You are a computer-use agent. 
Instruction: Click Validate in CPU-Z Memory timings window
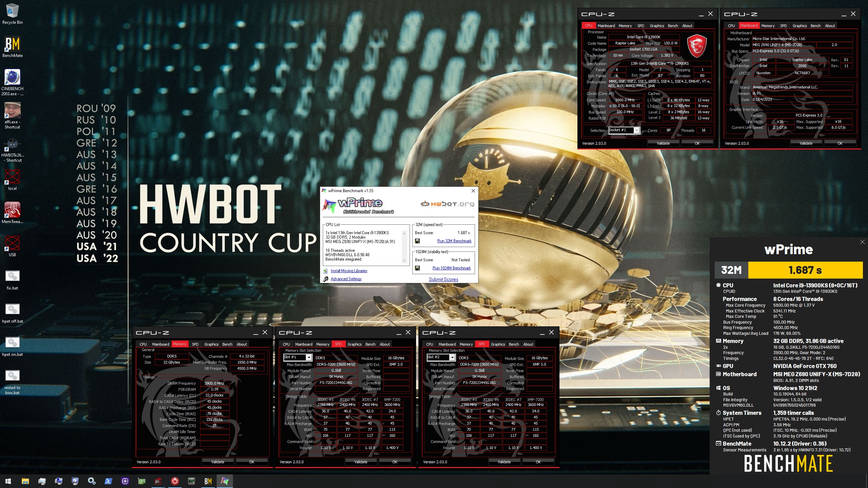point(218,462)
